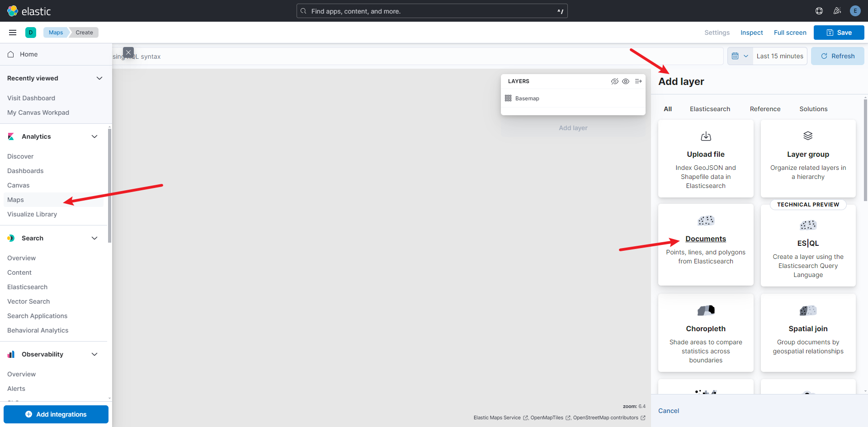Open the newsfeed party-popper icon
This screenshot has height=427, width=868.
tap(837, 11)
